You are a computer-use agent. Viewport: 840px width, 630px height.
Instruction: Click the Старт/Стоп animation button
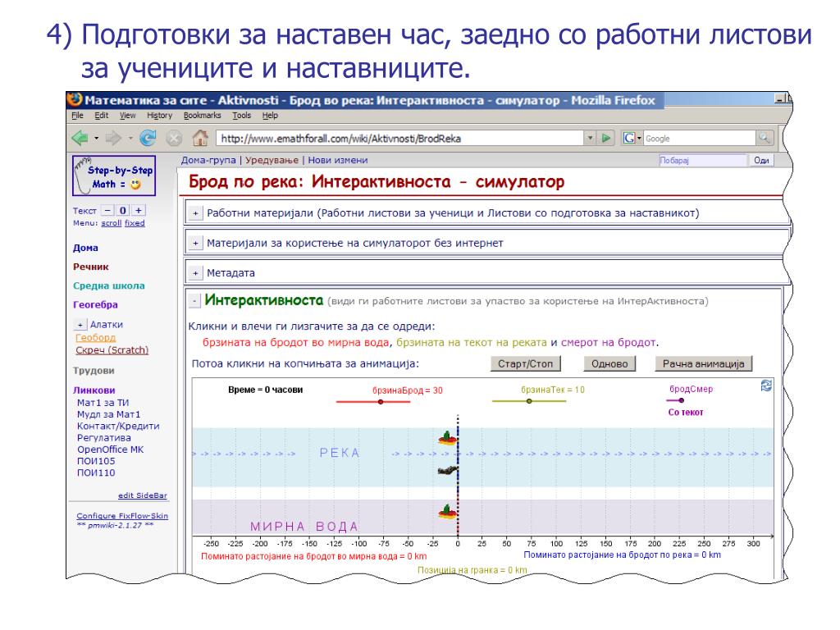[525, 363]
